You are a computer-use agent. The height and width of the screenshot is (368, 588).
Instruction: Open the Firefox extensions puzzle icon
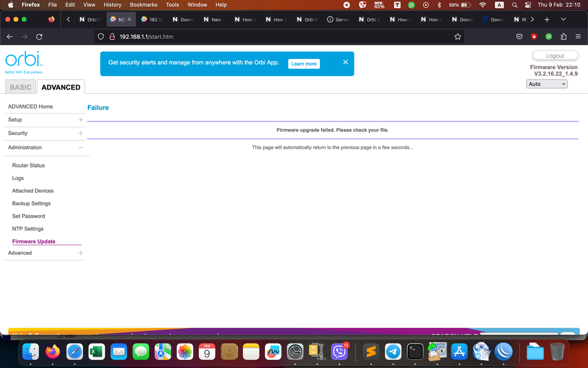(x=563, y=37)
